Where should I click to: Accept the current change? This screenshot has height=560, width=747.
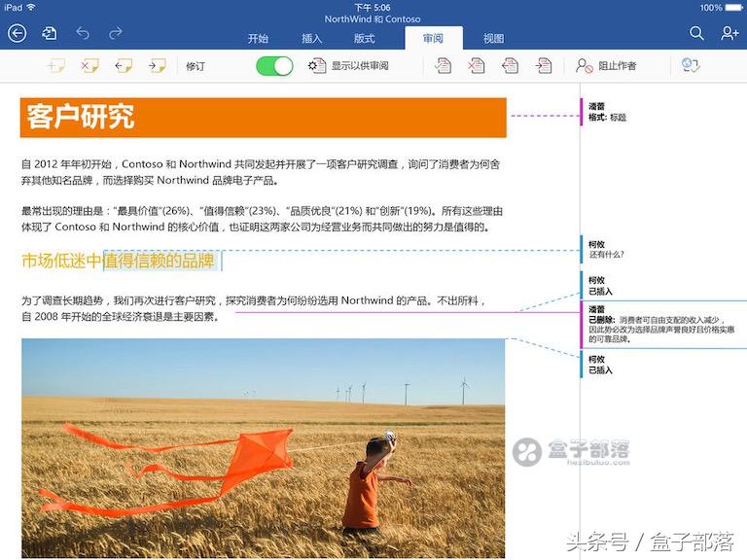[443, 66]
